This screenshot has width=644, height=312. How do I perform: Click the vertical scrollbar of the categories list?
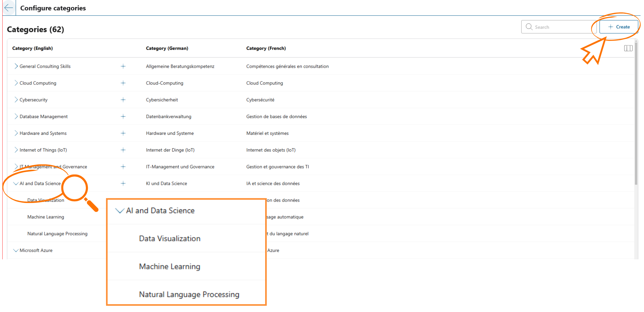636,114
